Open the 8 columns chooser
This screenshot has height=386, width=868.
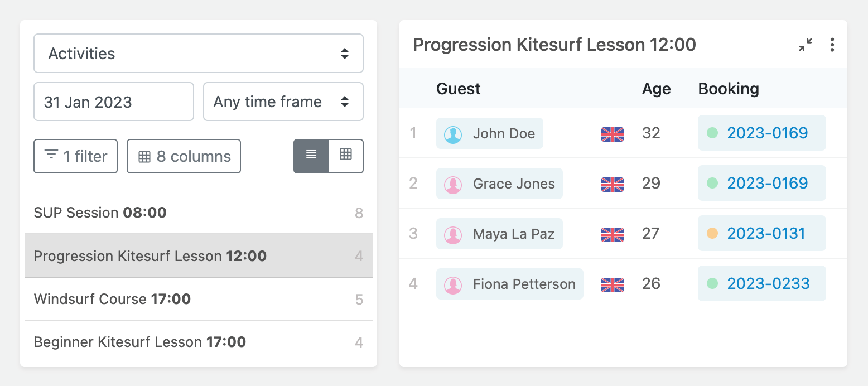pyautogui.click(x=184, y=156)
